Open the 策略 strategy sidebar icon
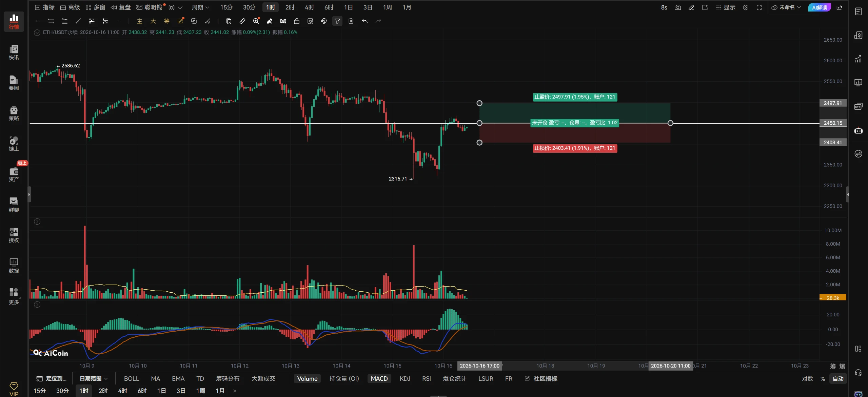This screenshot has height=397, width=868. (x=14, y=113)
